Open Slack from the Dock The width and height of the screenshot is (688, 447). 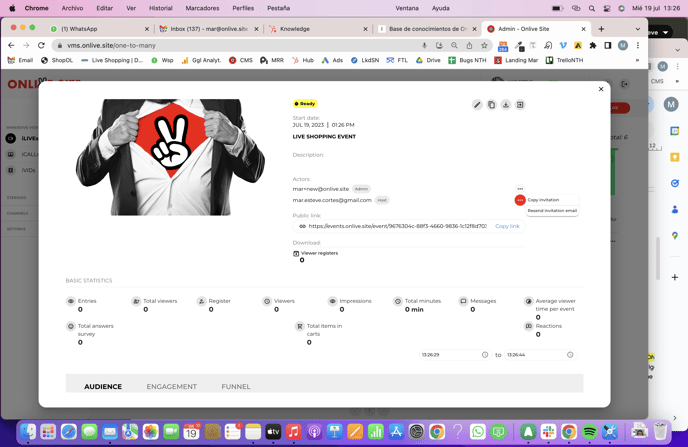[x=548, y=432]
